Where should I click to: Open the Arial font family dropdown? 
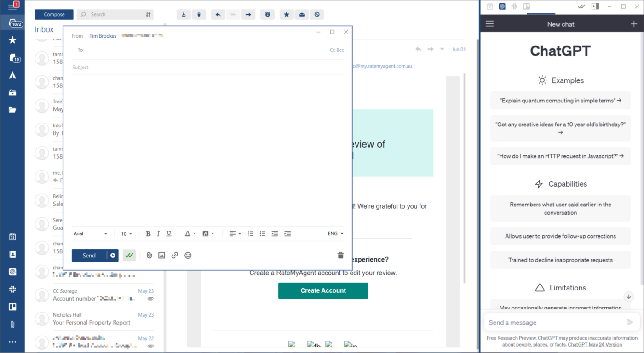[x=90, y=234]
